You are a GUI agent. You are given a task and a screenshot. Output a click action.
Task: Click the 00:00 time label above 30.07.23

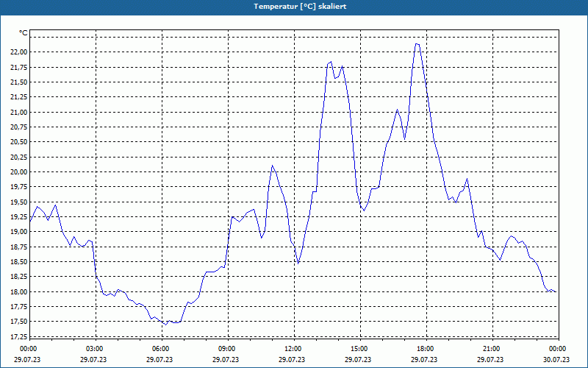pos(558,349)
